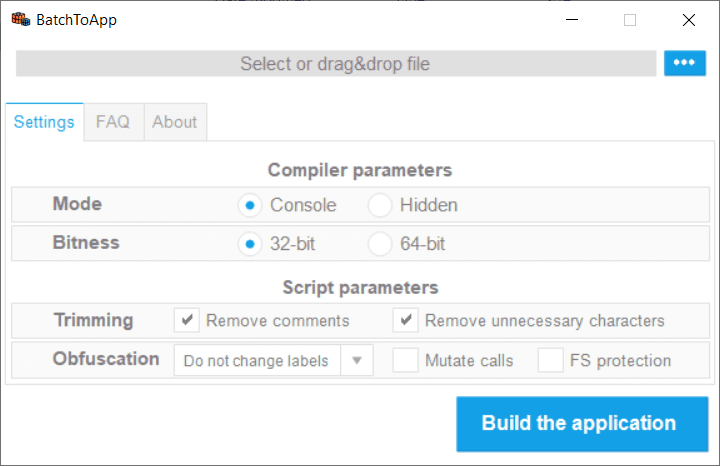This screenshot has height=466, width=720.
Task: Choose 64-bit bitness option
Action: coord(380,243)
